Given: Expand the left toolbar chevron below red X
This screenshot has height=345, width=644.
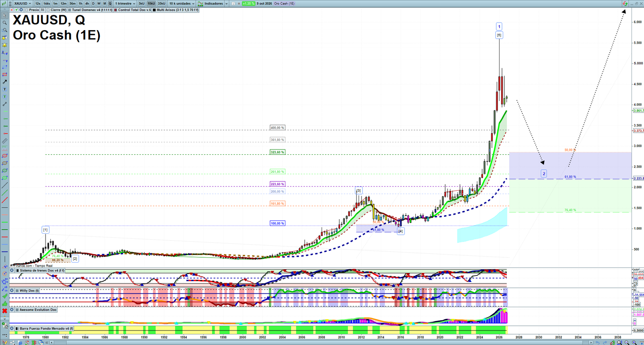Looking at the screenshot, I should click(4, 319).
